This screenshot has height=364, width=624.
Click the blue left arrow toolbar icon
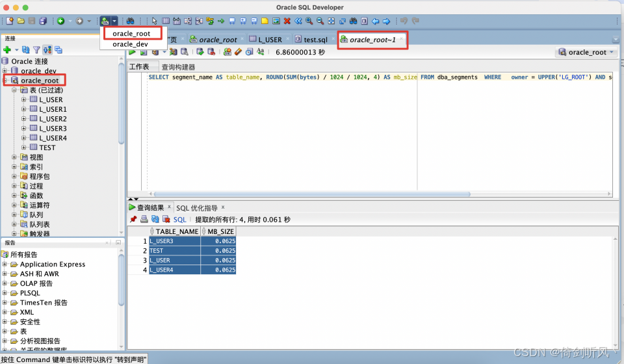click(x=375, y=21)
